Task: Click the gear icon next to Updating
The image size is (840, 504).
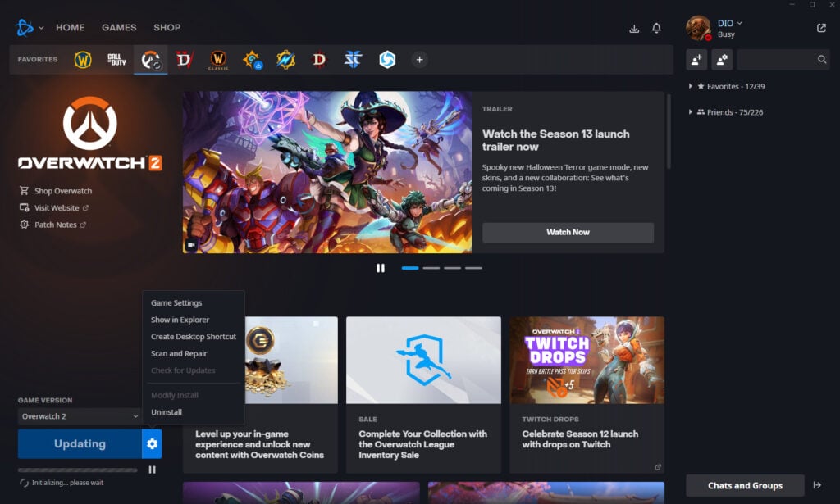Action: pyautogui.click(x=152, y=443)
